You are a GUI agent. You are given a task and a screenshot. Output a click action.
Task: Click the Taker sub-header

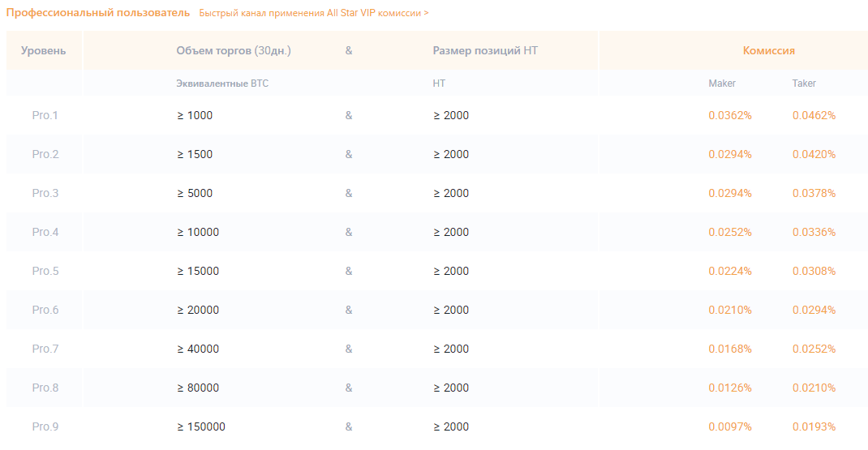click(x=804, y=84)
